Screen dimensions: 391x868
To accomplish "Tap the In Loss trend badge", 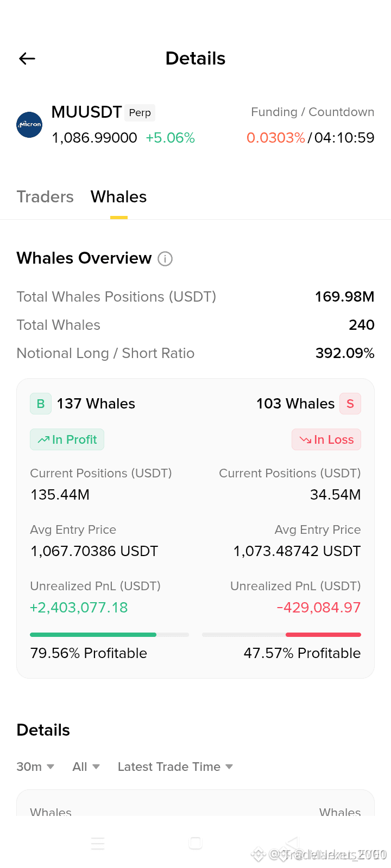I will point(326,439).
